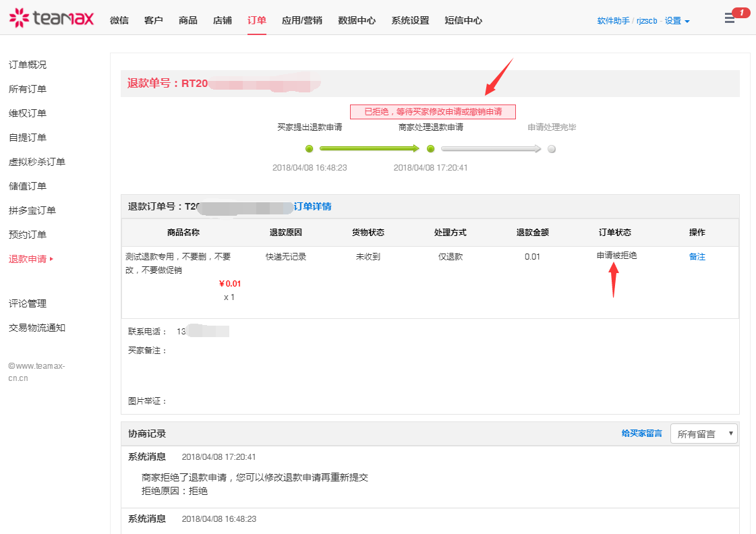Select 所有订单 in the sidebar
Viewport: 756px width, 534px height.
pos(28,89)
